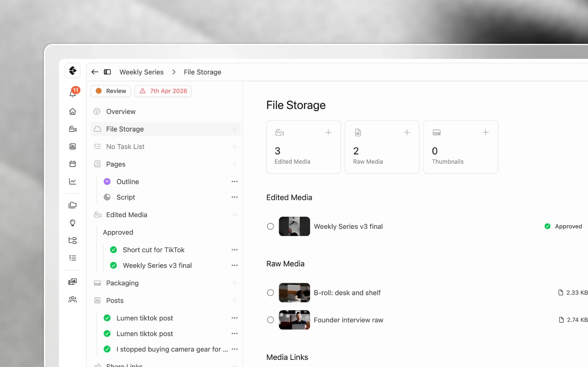Click the app logo at the top of the sidebar
This screenshot has width=588, height=367.
[x=73, y=71]
